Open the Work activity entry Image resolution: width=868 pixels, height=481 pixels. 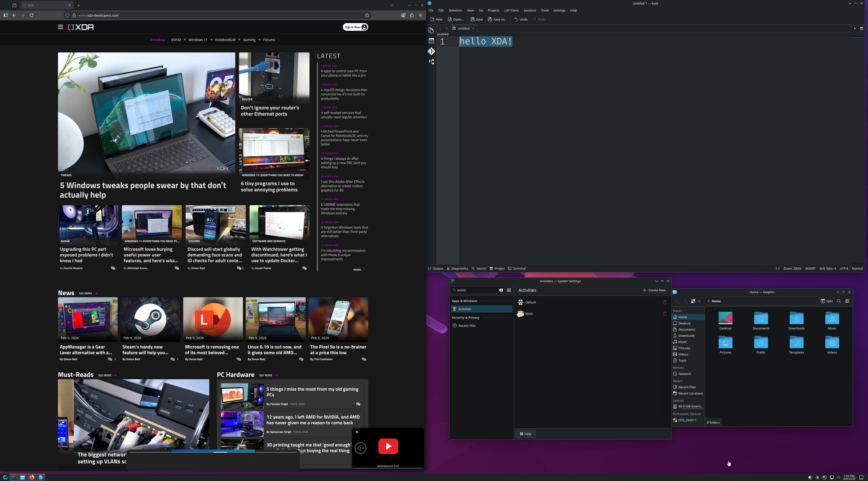(x=592, y=314)
